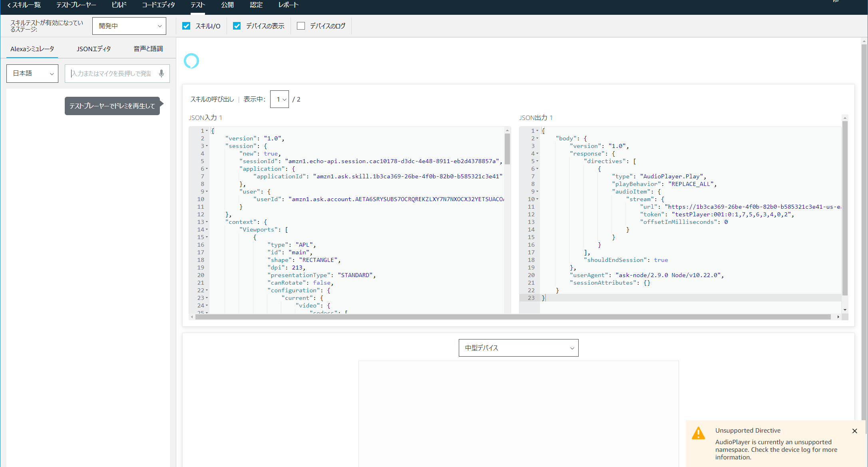The image size is (868, 467).
Task: Click the warning triangle icon in notification
Action: 698,433
